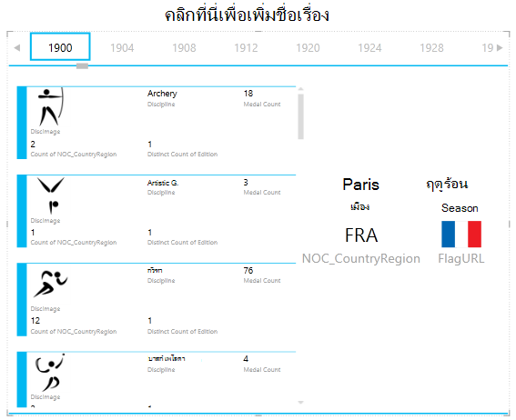Click the running athlete pictogram

point(51,284)
